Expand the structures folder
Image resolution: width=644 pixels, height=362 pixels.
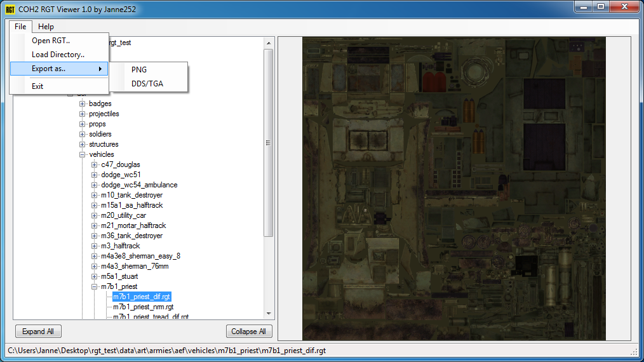[x=82, y=144]
